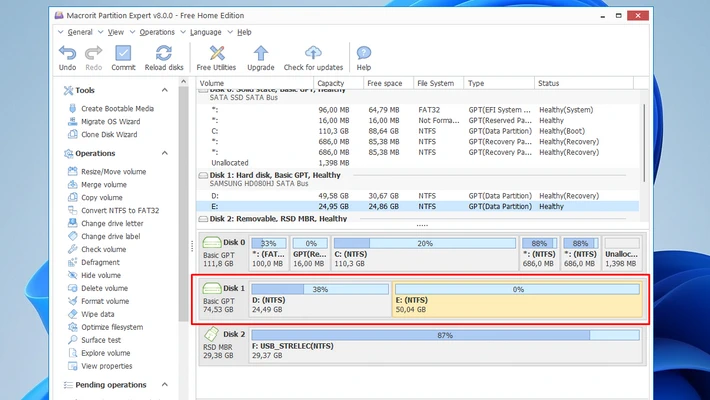Select E: (NTFS) 50,04 GB block

[x=518, y=299]
